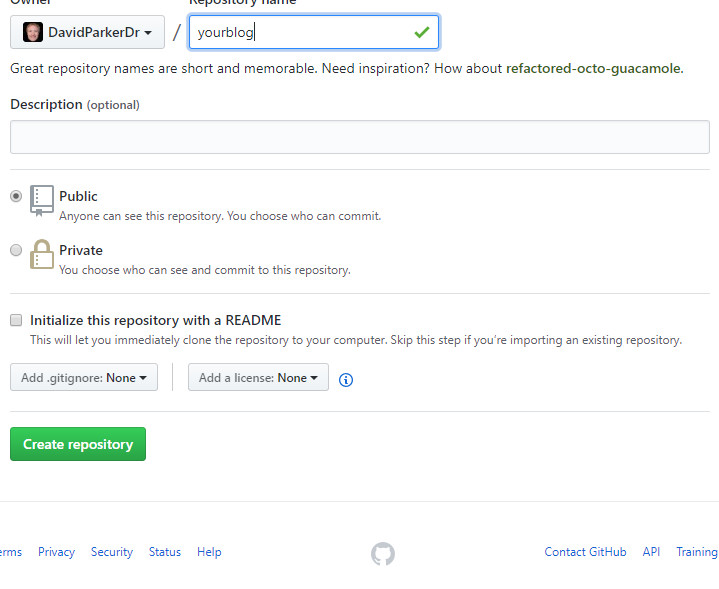Screen dimensions: 719x589
Task: Open the Privacy footer link
Action: (x=56, y=552)
